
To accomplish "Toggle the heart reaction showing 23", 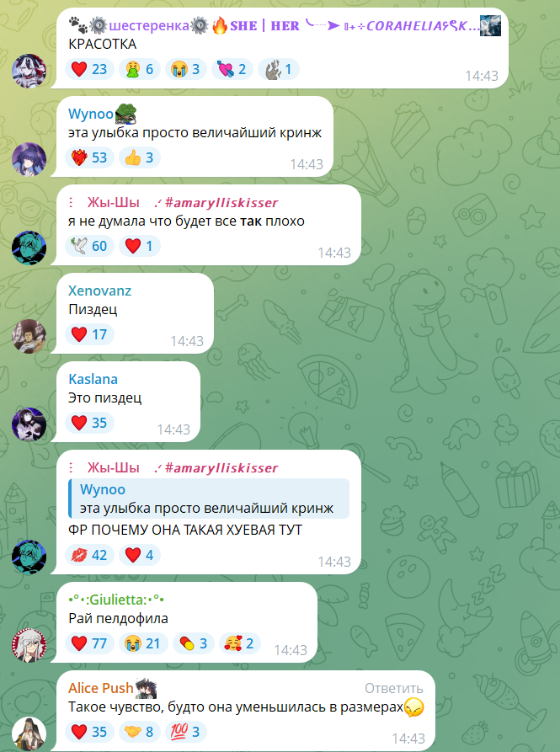I will pos(89,69).
